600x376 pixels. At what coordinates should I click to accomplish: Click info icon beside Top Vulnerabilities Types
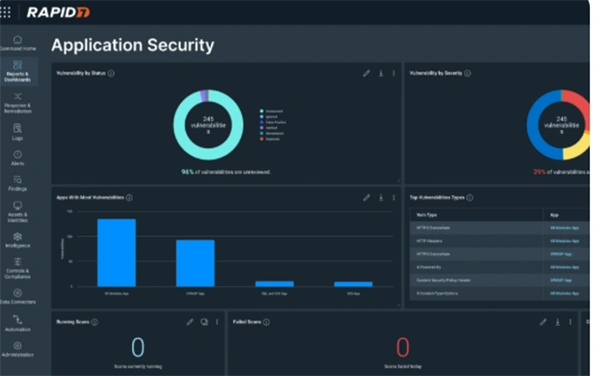tap(470, 198)
